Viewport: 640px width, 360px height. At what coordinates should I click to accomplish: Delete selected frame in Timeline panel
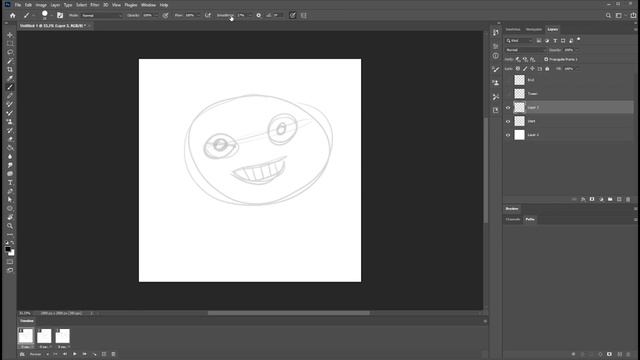[x=113, y=354]
